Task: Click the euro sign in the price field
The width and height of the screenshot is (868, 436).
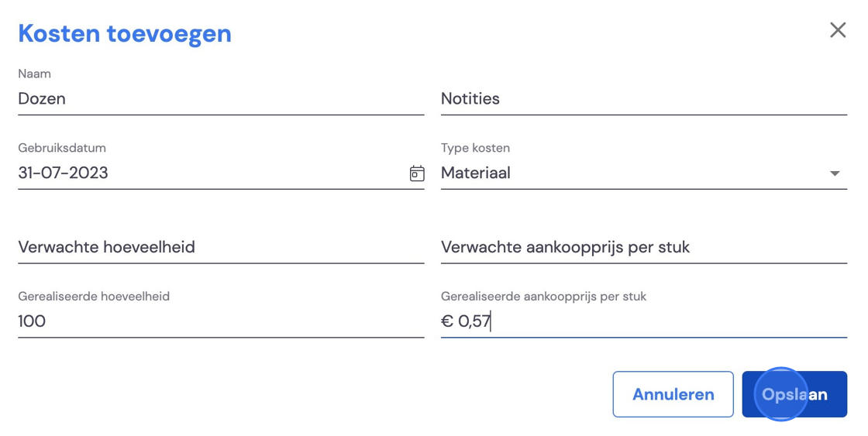Action: coord(447,321)
